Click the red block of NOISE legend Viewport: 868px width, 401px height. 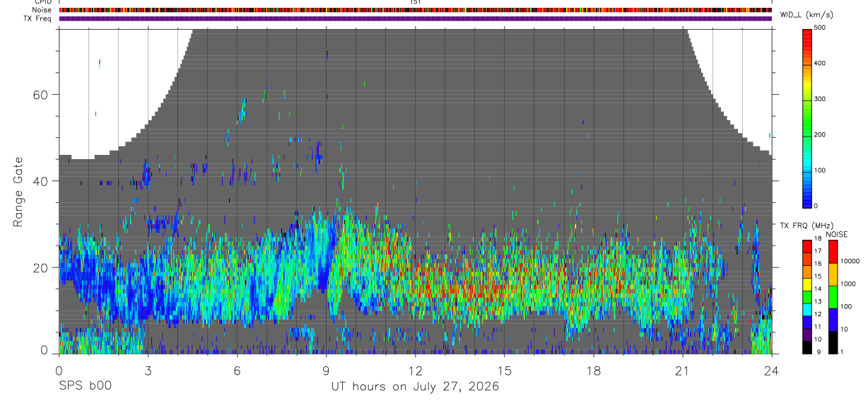pyautogui.click(x=833, y=252)
